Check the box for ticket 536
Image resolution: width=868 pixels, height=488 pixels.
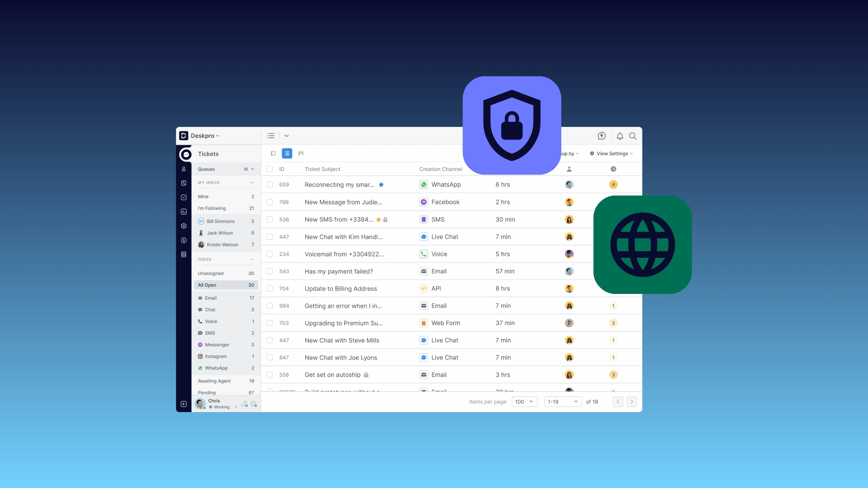pos(270,219)
